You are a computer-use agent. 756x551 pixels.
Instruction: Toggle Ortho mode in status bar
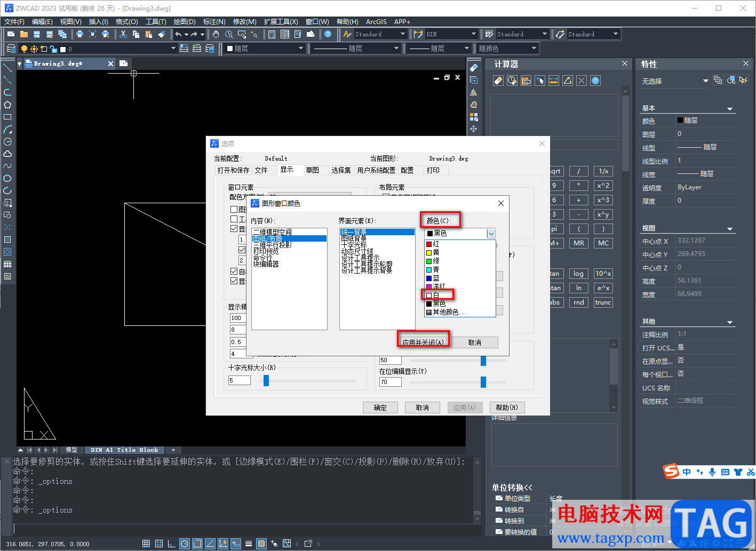click(x=172, y=544)
